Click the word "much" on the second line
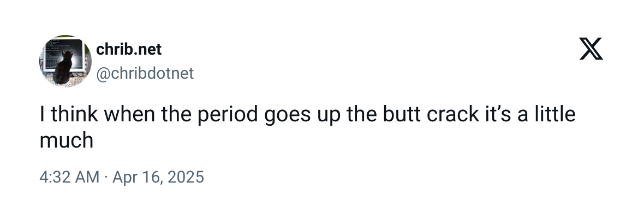The height and width of the screenshot is (223, 644). 67,140
